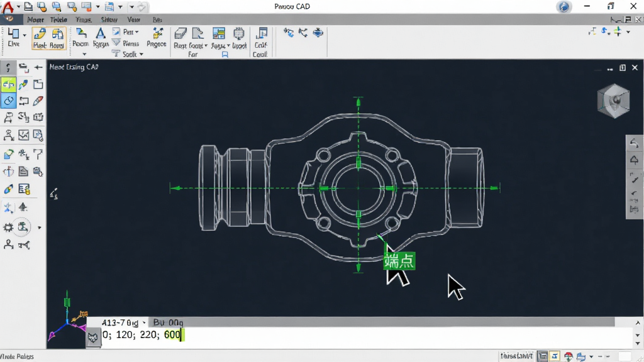The width and height of the screenshot is (644, 362).
Task: Toggle the green highlighted left toolbar tool
Action: pyautogui.click(x=8, y=85)
